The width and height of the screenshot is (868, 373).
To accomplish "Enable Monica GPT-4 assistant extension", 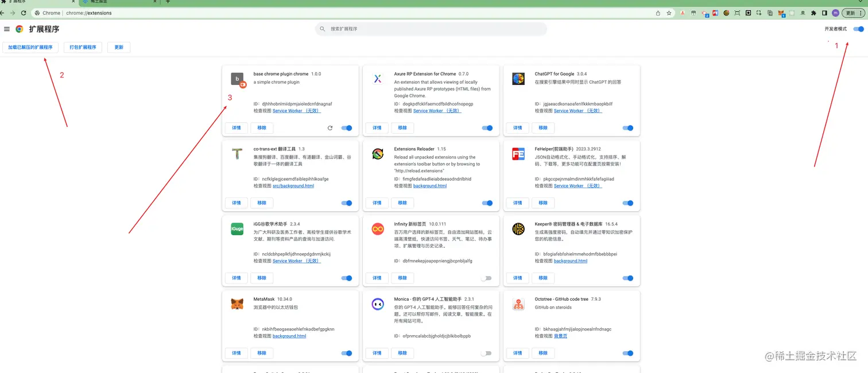I will pos(486,353).
